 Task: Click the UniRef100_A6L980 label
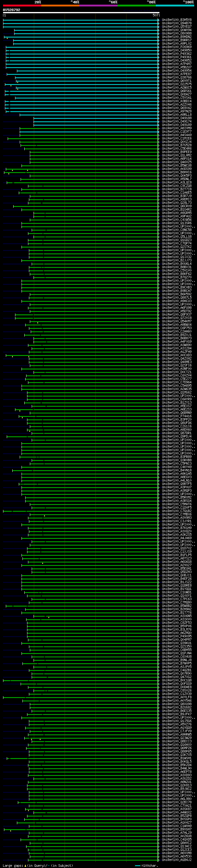[176, 799]
